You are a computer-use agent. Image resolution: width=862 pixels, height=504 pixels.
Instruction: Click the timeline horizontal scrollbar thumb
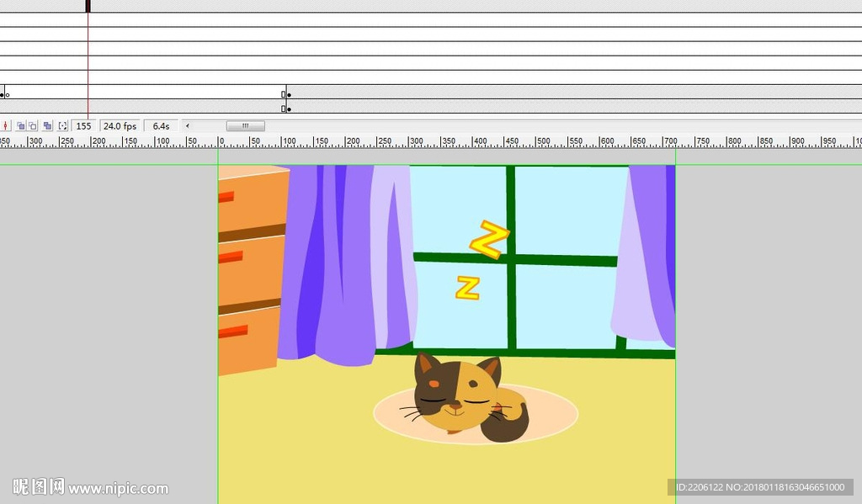(x=245, y=126)
